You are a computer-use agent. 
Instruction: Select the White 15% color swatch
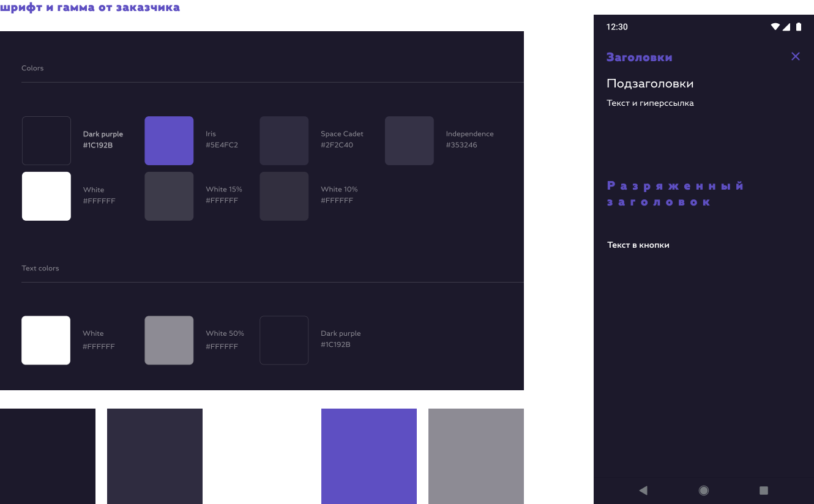pos(169,196)
